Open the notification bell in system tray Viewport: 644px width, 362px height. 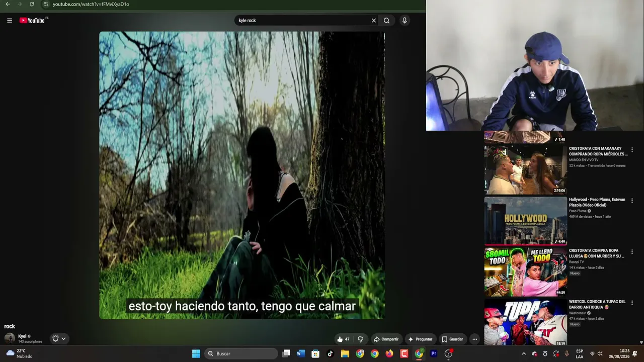pos(635,354)
